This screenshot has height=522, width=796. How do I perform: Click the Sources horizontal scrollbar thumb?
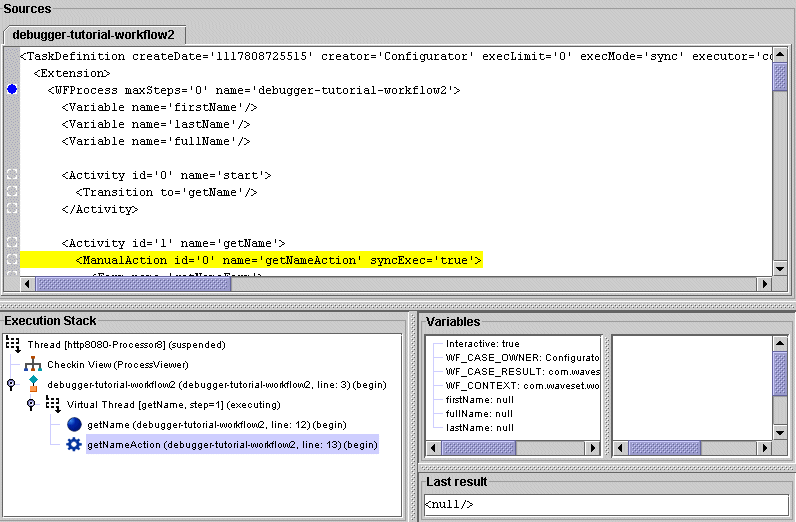tap(134, 284)
